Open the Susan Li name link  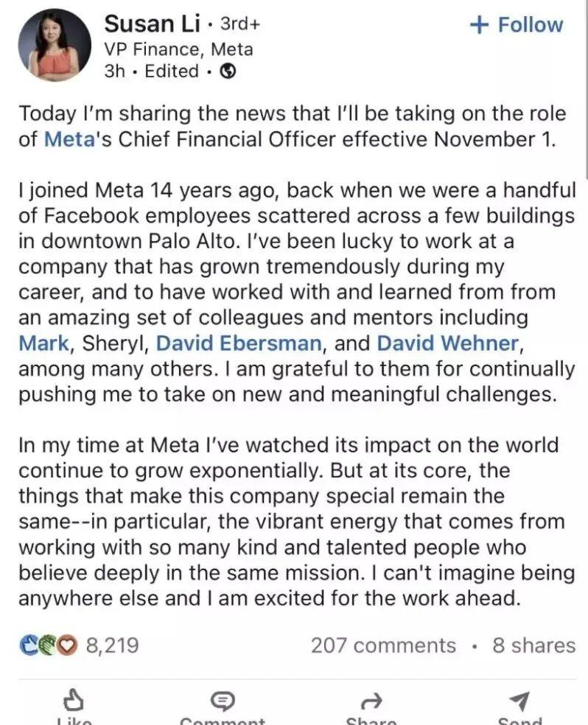pyautogui.click(x=152, y=24)
